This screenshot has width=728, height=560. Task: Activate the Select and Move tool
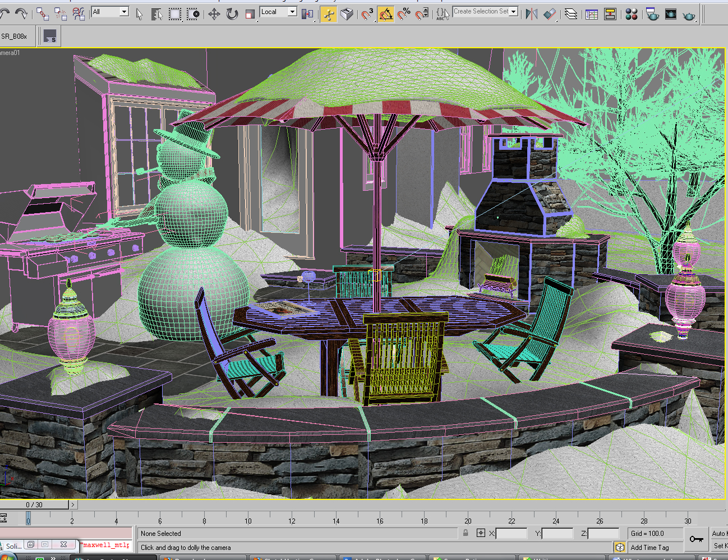(214, 13)
